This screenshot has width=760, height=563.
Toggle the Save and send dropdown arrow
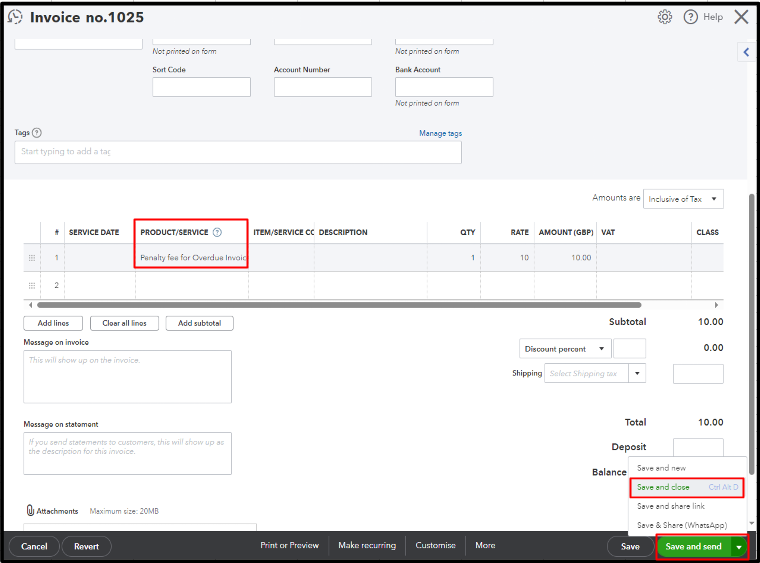[x=739, y=547]
